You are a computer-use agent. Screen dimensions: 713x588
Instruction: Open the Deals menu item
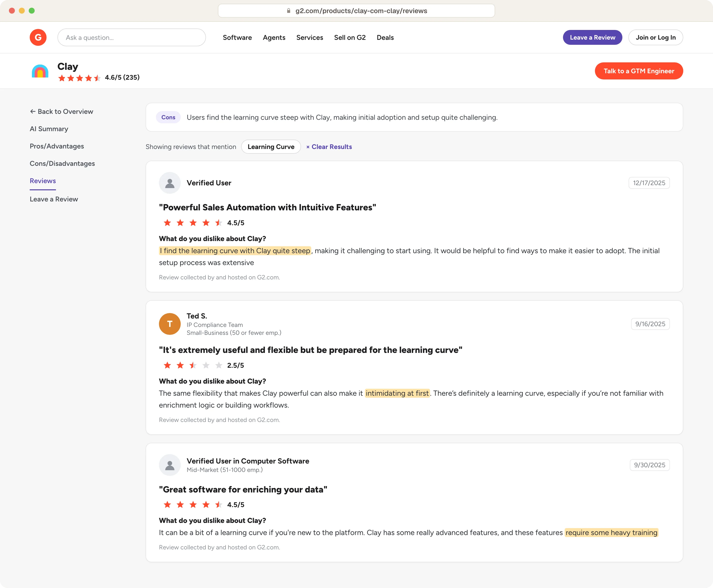click(385, 37)
